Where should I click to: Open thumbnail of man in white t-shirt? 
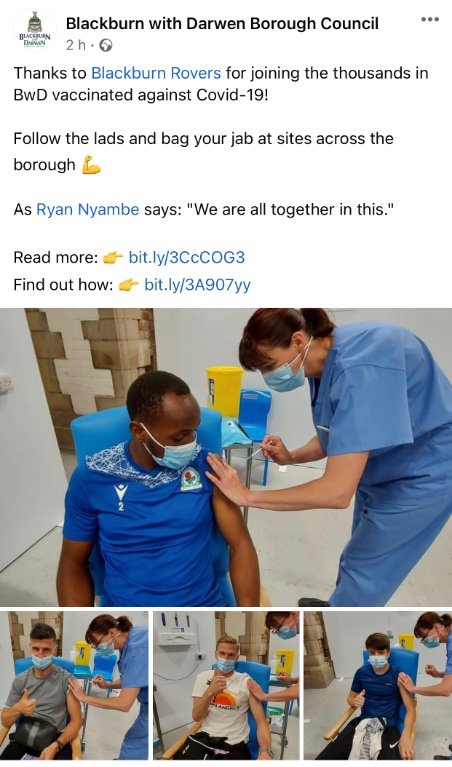226,685
